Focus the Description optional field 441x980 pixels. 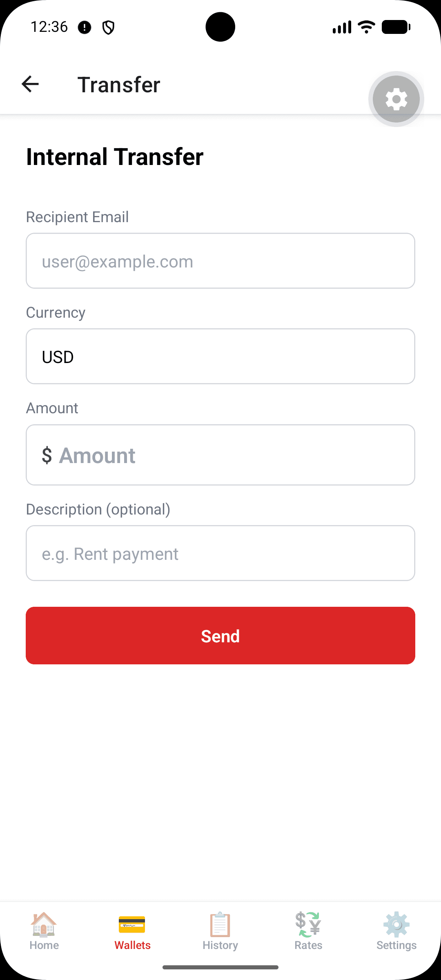click(220, 553)
